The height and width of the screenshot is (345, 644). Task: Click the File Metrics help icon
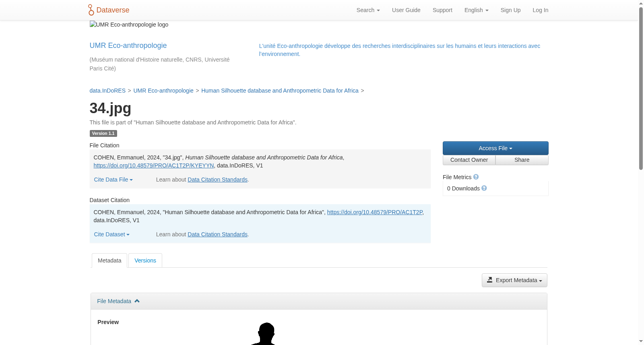[476, 177]
